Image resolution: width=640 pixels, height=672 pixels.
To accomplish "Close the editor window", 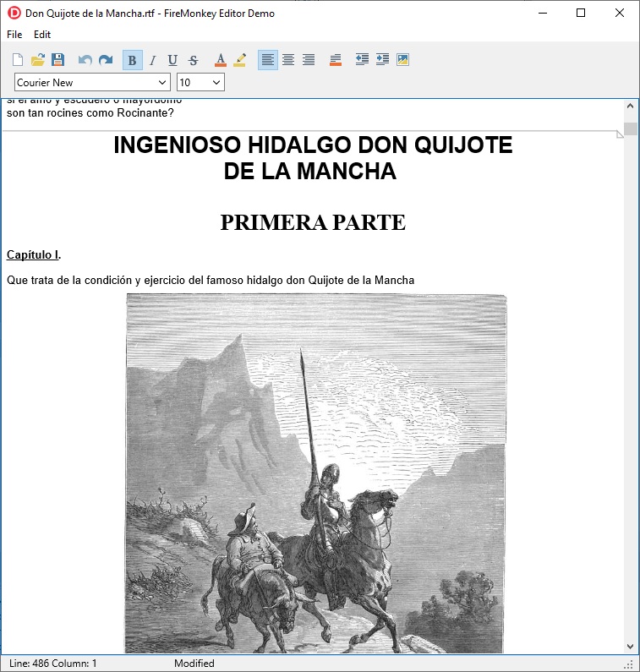I will (x=620, y=13).
